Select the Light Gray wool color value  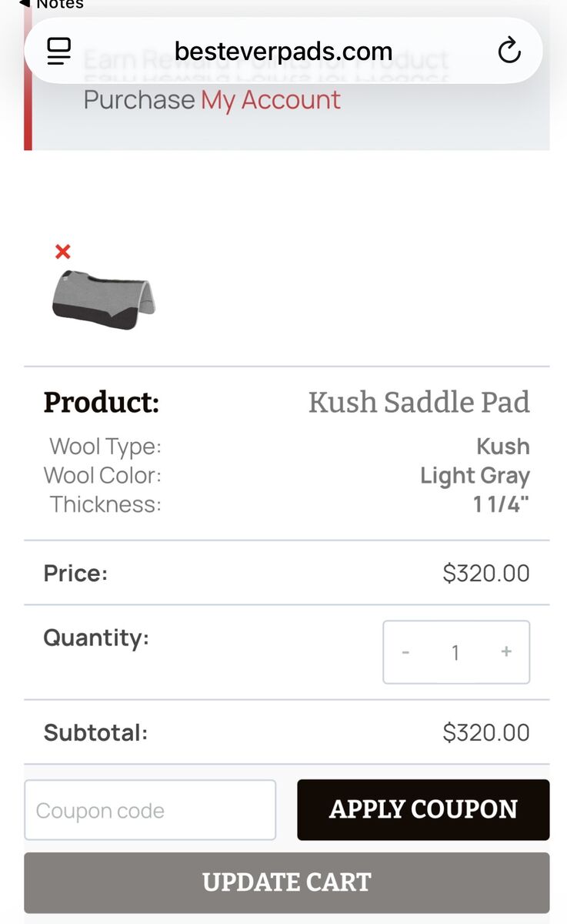pyautogui.click(x=474, y=475)
